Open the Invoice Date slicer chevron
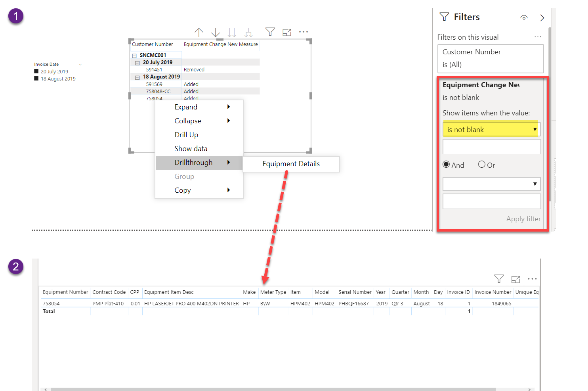The image size is (588, 391). click(80, 64)
